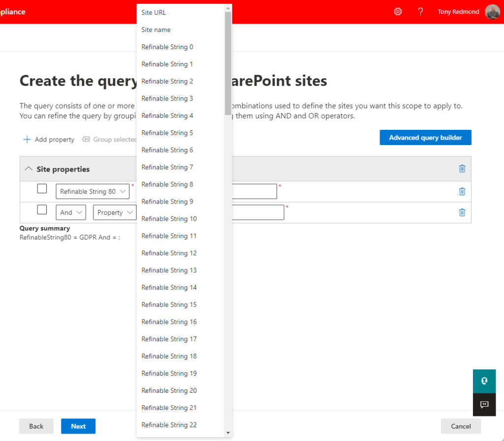504x441 pixels.
Task: Tick the checkbox for the And row
Action: coord(42,209)
